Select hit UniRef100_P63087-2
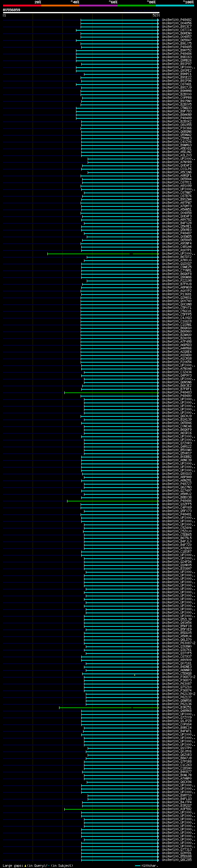 pos(179,643)
